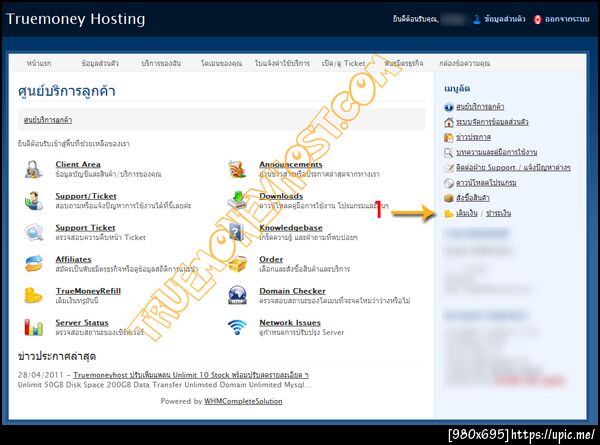600x445 pixels.
Task: Click the house icon in quick menu
Action: 448,122
